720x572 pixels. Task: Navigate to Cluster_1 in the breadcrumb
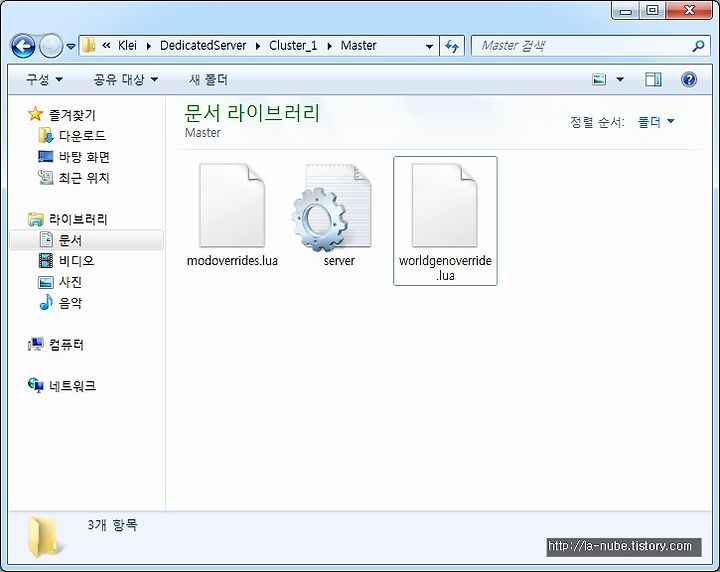point(293,45)
